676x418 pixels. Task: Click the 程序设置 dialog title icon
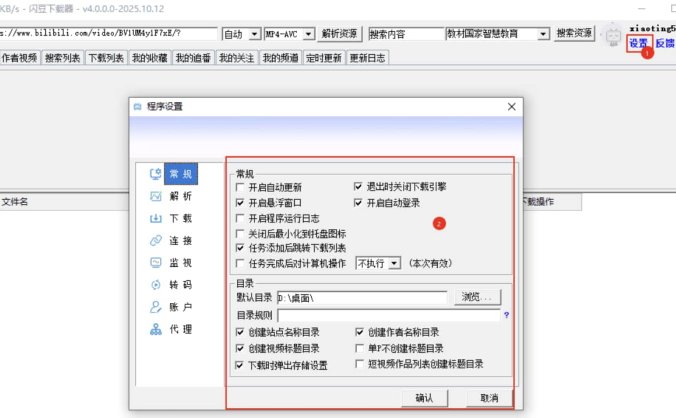(x=138, y=107)
